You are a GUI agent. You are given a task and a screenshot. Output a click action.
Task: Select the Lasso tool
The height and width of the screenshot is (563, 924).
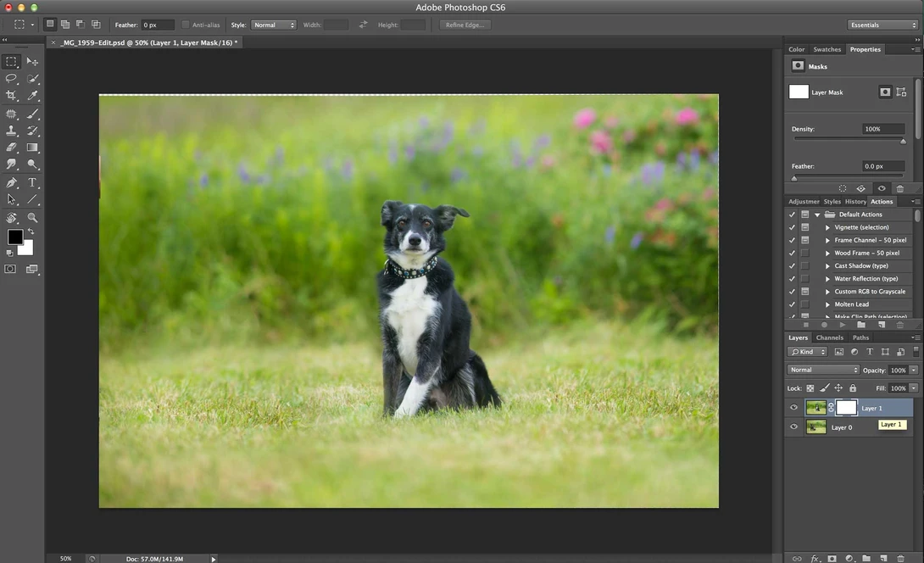pos(11,78)
